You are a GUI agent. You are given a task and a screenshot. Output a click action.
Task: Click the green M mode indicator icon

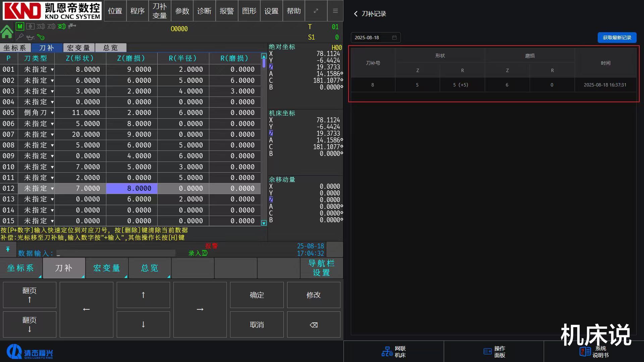[x=20, y=26]
